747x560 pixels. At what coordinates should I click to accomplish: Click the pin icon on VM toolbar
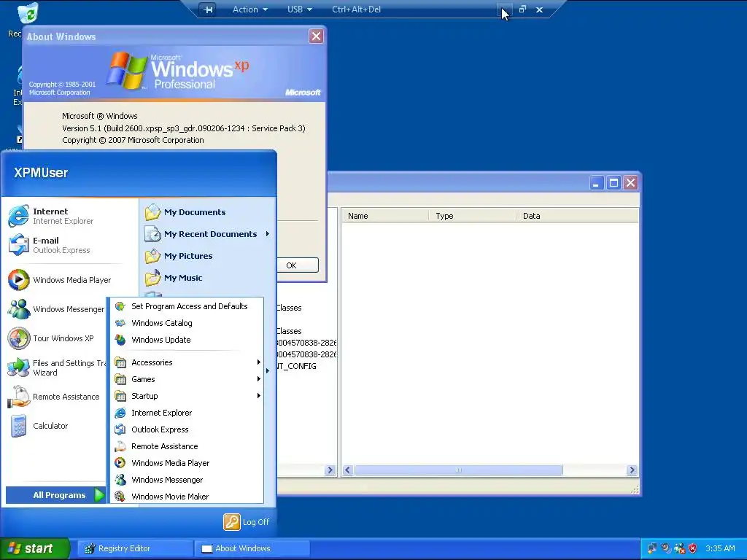pos(208,9)
